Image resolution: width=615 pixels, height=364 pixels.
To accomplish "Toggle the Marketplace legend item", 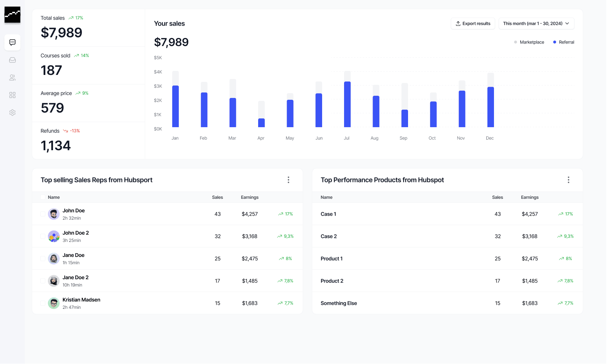I will pyautogui.click(x=529, y=42).
